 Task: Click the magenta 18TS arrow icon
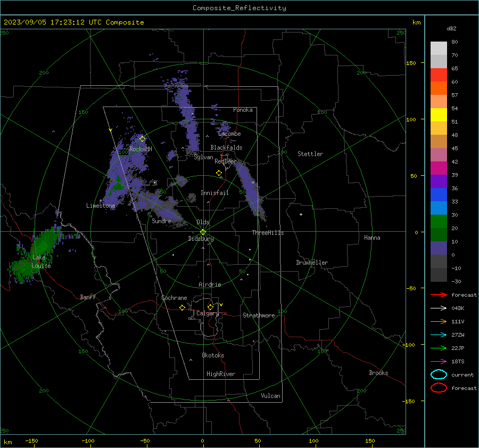click(x=439, y=362)
